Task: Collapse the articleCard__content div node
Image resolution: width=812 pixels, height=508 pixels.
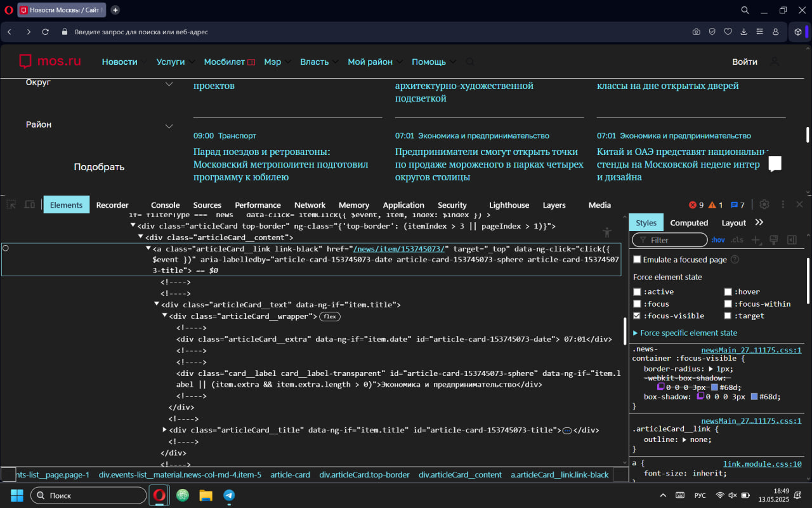Action: coord(140,237)
